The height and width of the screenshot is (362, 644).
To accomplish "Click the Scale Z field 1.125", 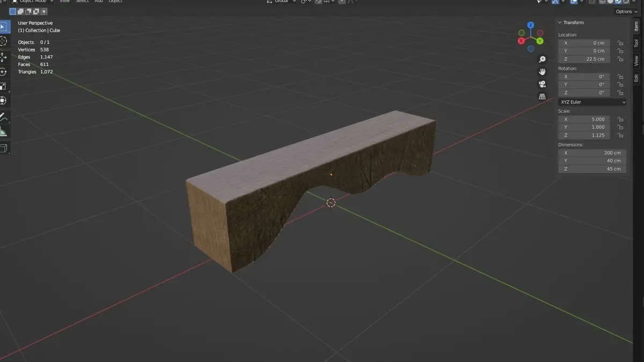I will tap(584, 135).
